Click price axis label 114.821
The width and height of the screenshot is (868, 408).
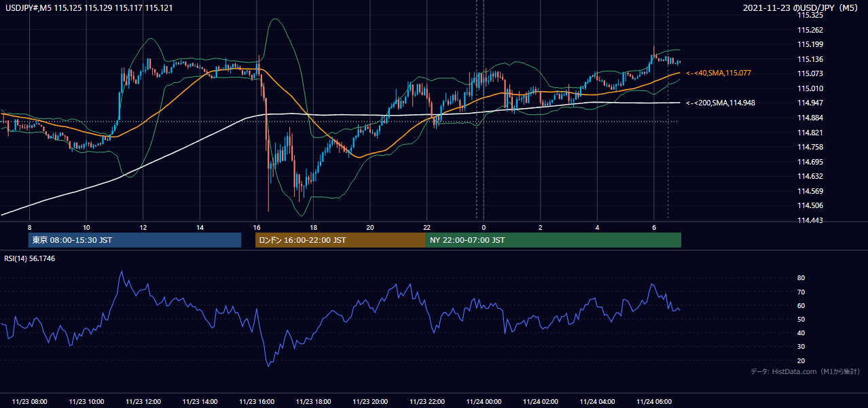(810, 133)
